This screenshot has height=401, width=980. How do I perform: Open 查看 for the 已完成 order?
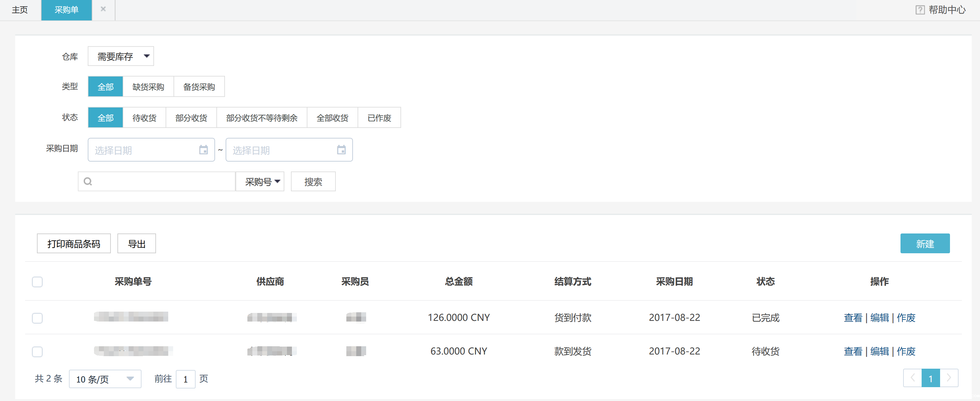[x=853, y=318]
